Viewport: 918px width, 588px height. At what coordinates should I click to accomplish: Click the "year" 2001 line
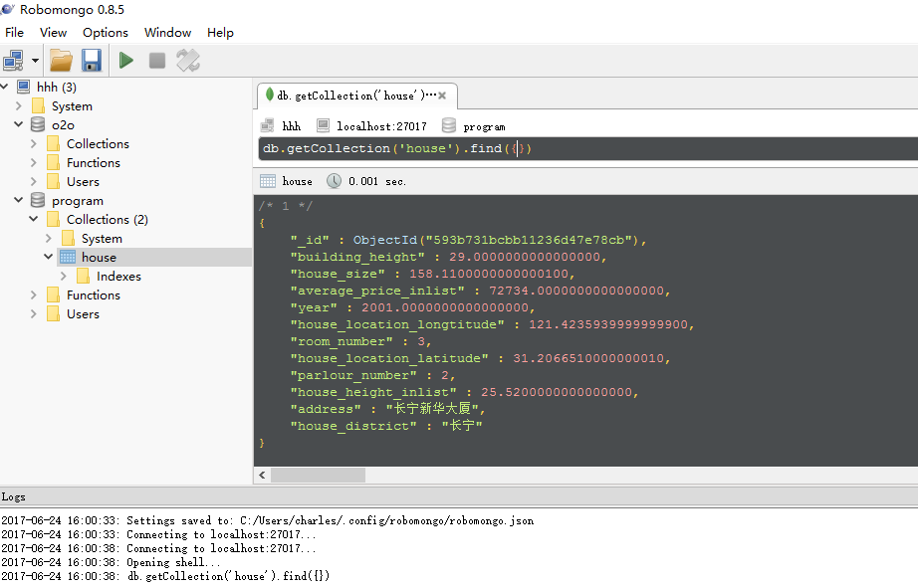pos(413,307)
